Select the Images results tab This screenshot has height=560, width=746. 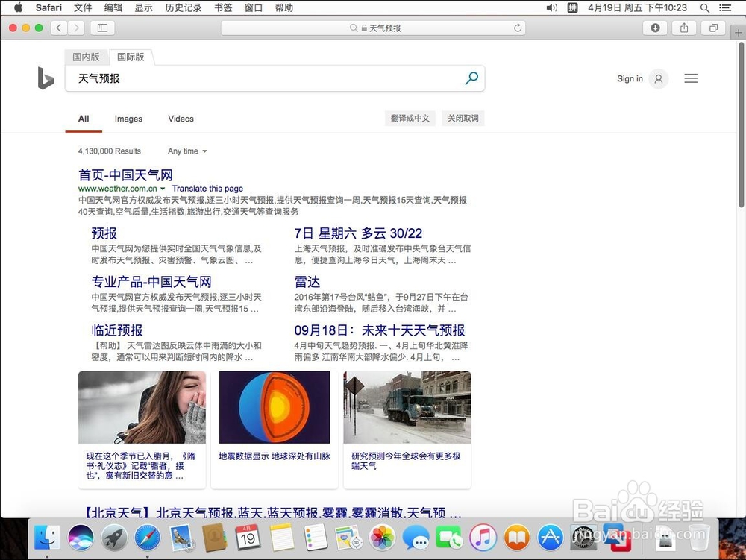(x=128, y=119)
